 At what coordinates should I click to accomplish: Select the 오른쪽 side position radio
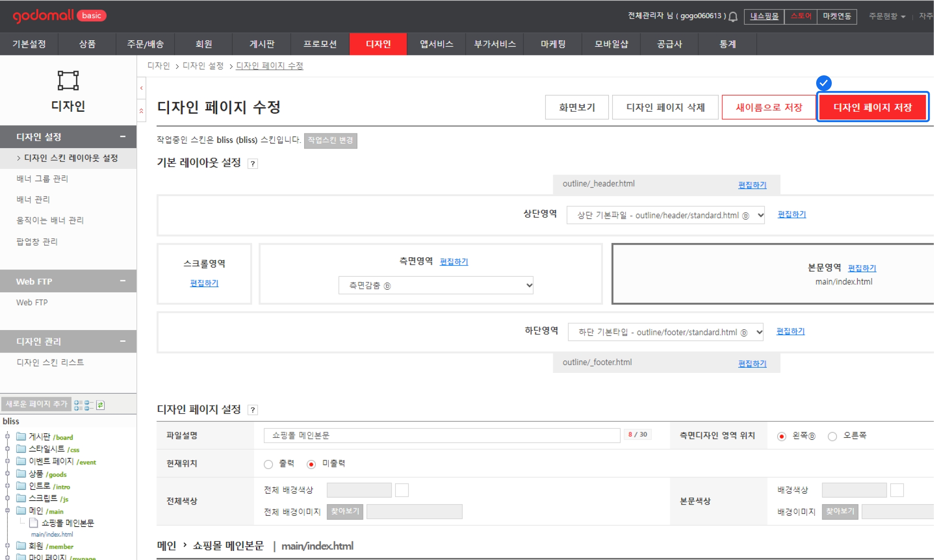pyautogui.click(x=832, y=436)
